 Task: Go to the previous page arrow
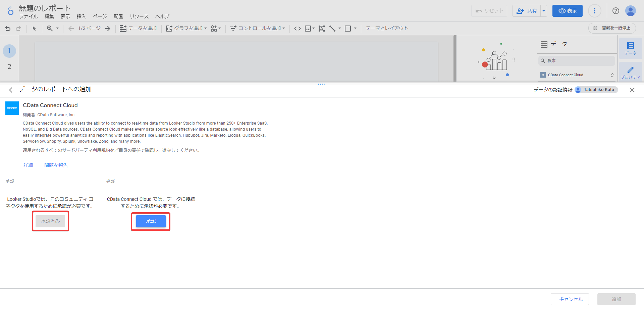click(71, 29)
